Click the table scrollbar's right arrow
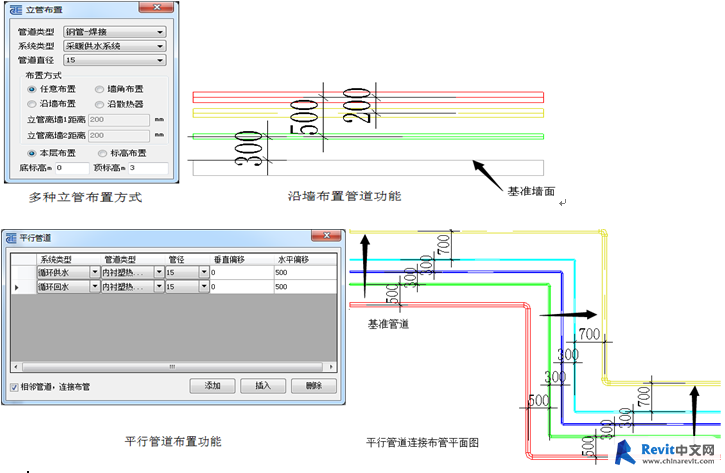725x473 pixels. point(331,367)
